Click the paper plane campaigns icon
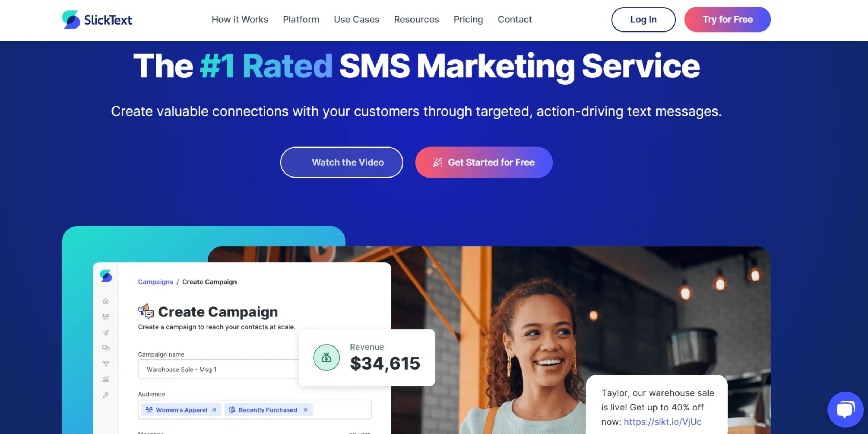This screenshot has height=434, width=868. pos(106,332)
